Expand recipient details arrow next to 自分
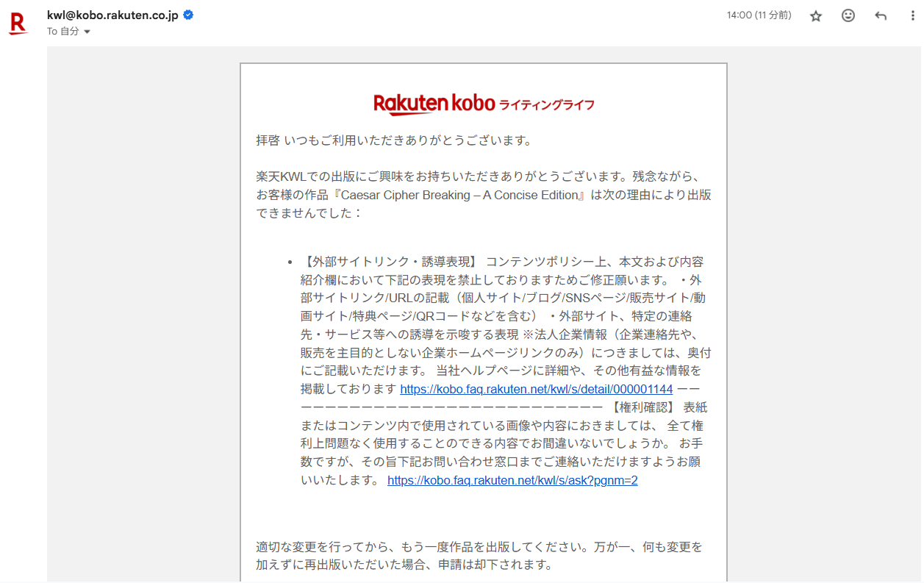 coord(87,32)
